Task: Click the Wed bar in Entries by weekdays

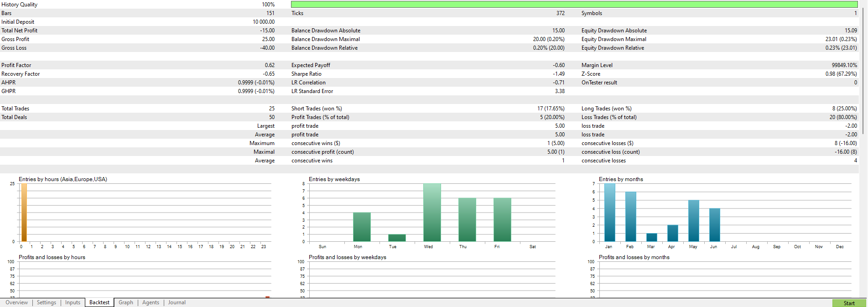Action: pyautogui.click(x=432, y=213)
